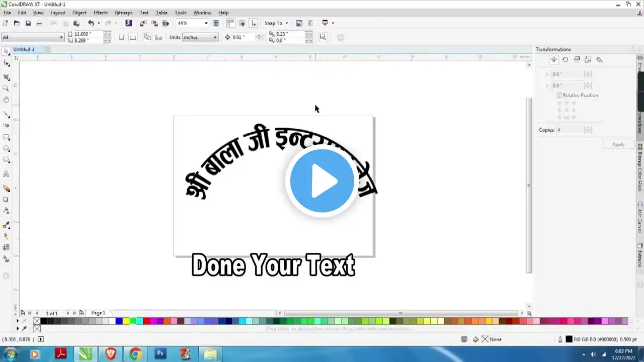The width and height of the screenshot is (644, 362).
Task: Select the Color Eyedropper tool
Action: 6,225
